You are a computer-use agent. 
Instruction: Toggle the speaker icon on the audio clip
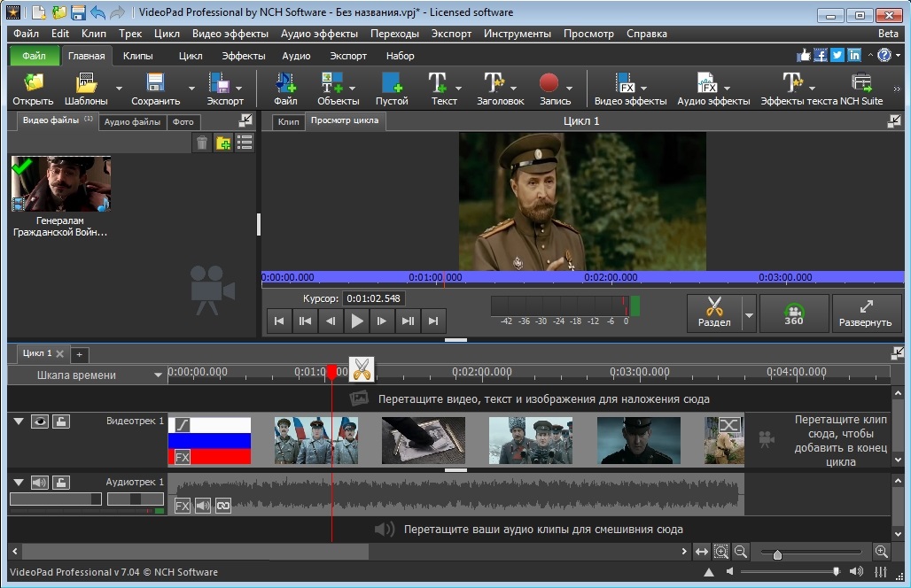point(203,506)
